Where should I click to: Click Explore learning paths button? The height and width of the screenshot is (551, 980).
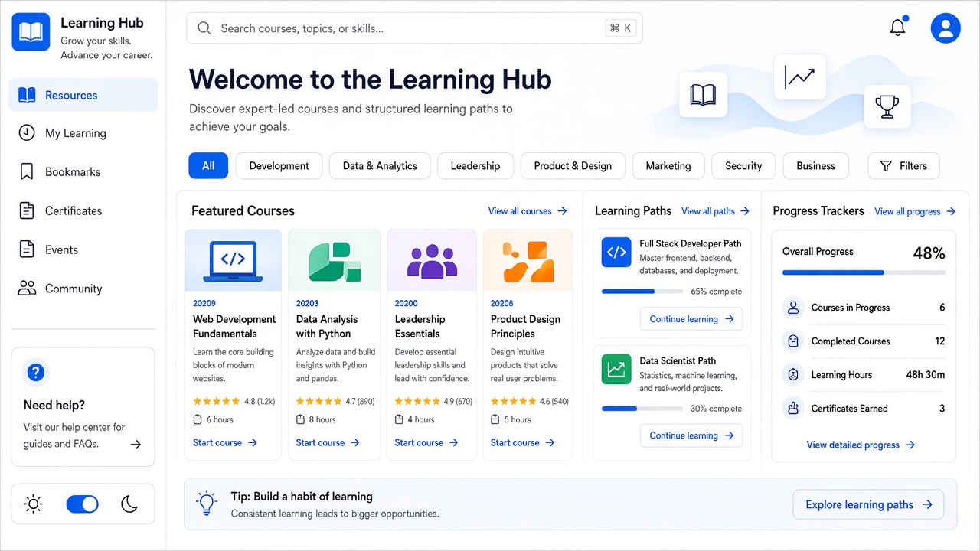[x=868, y=504]
